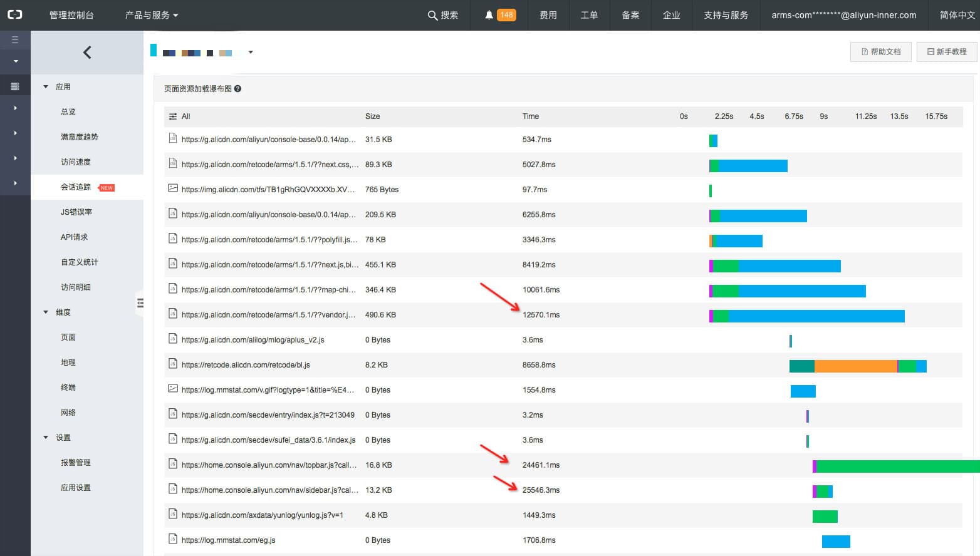
Task: Click the sidebar collapse handle icon
Action: tap(140, 303)
